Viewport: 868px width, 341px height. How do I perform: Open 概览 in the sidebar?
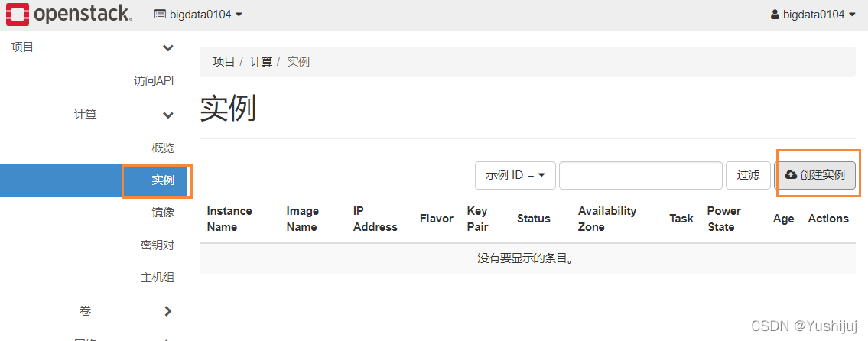(163, 148)
